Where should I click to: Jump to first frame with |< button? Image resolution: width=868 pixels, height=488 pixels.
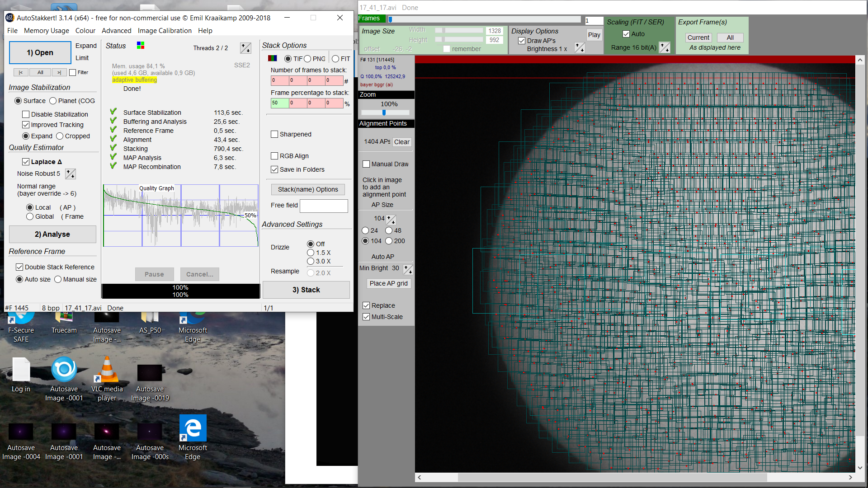tap(21, 72)
